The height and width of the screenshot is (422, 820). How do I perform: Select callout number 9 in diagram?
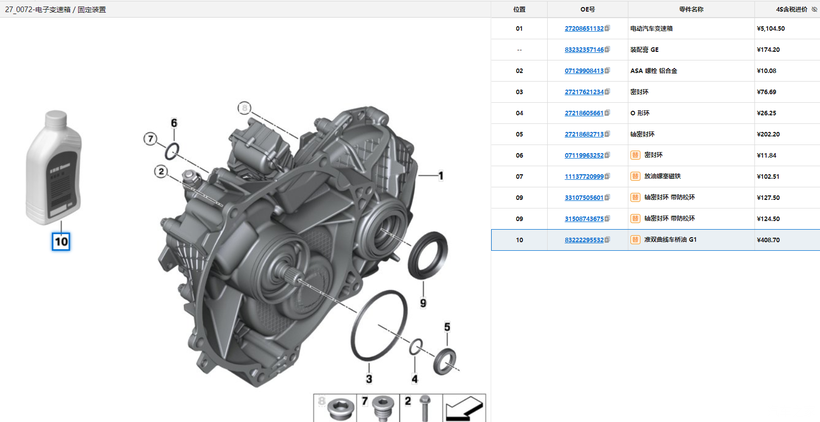point(422,302)
